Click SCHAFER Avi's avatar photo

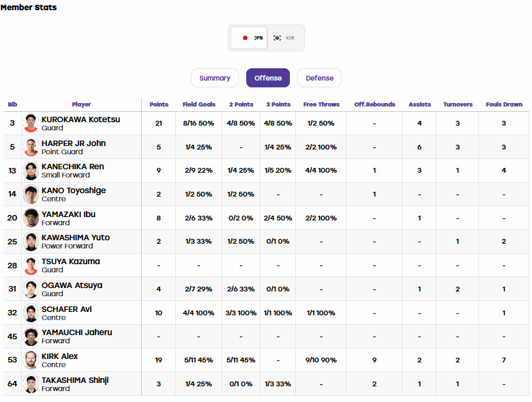(x=31, y=313)
